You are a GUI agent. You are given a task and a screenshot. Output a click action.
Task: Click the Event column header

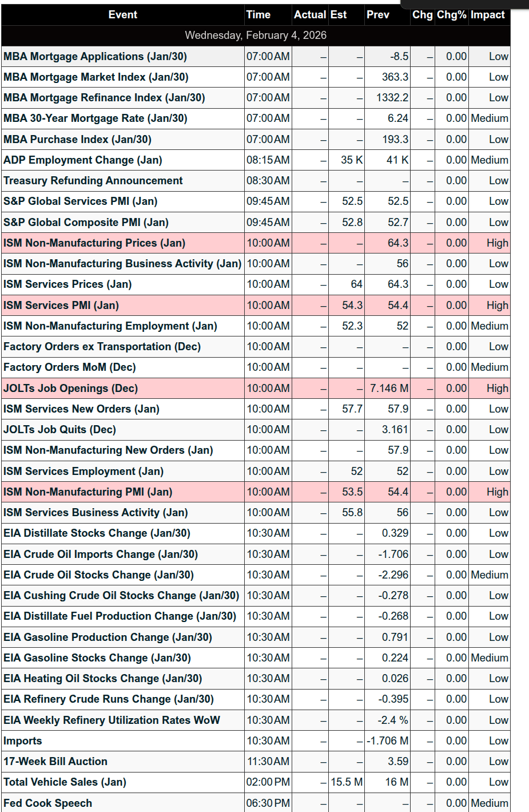[122, 15]
